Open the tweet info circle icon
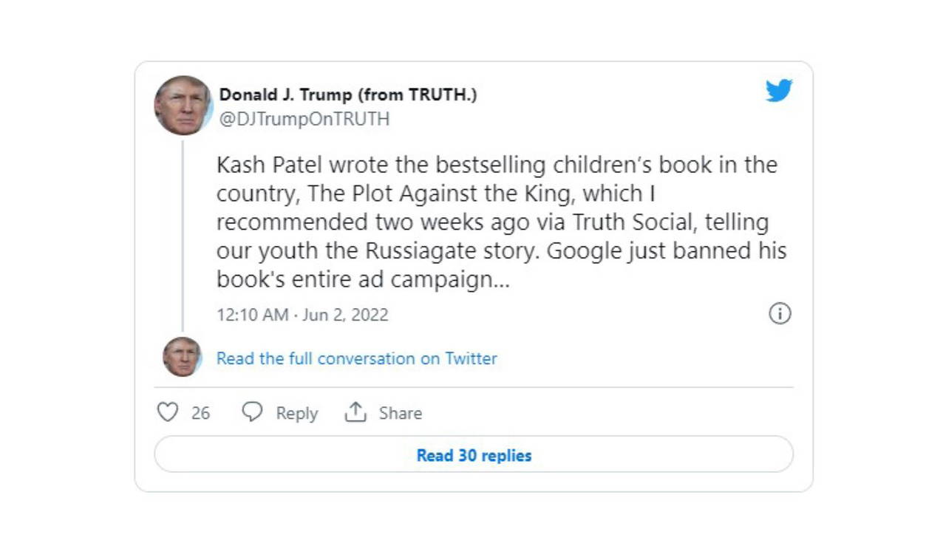Image resolution: width=946 pixels, height=560 pixels. [x=780, y=314]
